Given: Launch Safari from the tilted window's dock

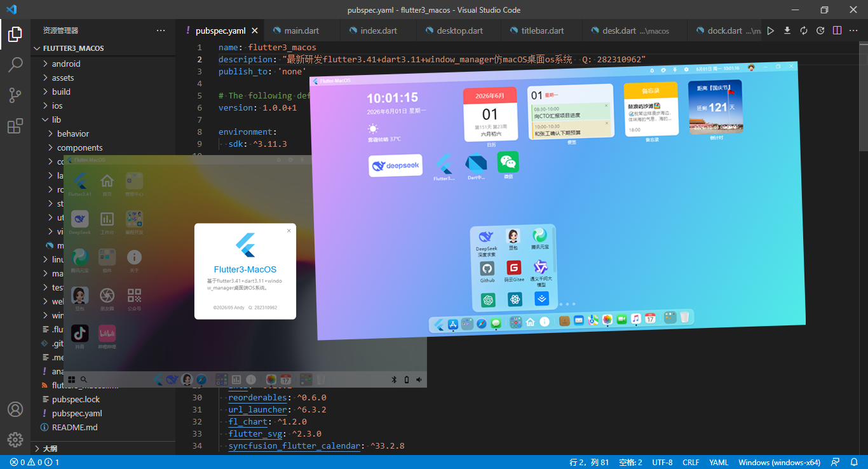Looking at the screenshot, I should (482, 323).
